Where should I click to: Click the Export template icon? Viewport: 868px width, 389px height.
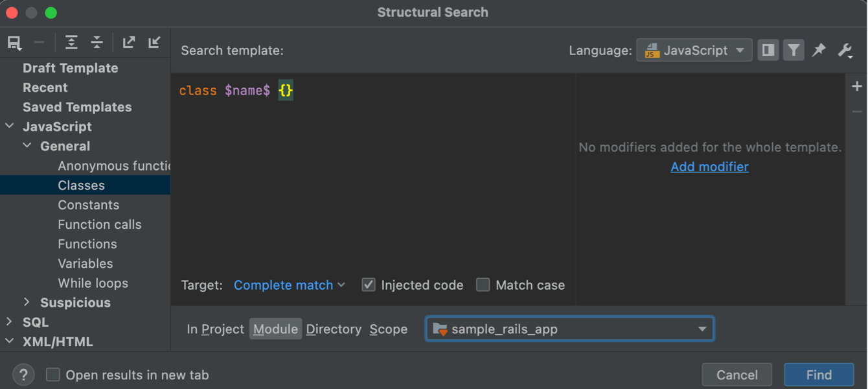(x=129, y=43)
